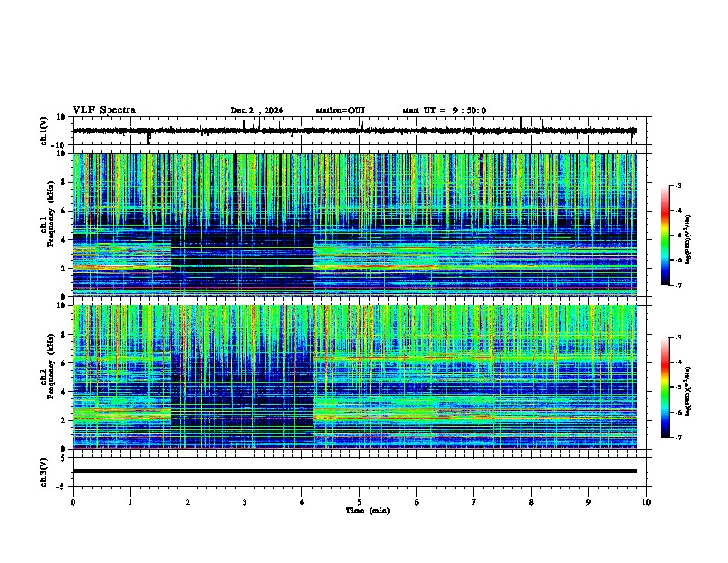728x563 pixels.
Task: Click time axis tick label "5"
Action: 359,502
